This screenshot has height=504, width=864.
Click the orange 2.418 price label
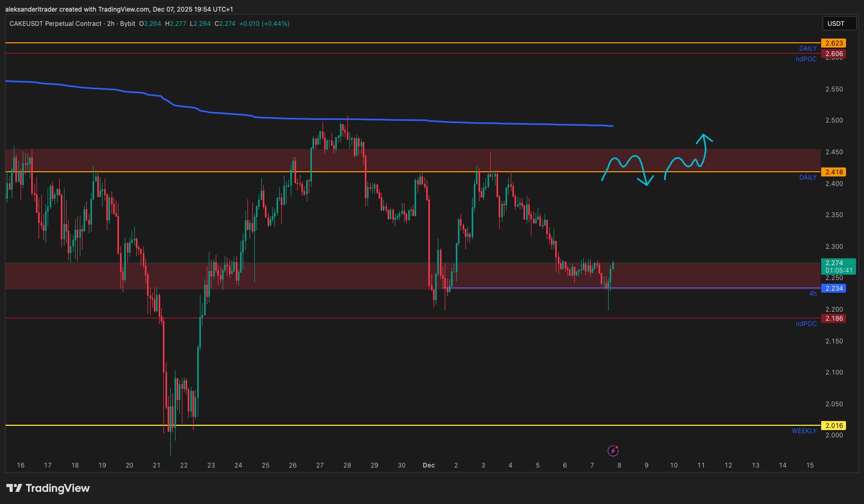(833, 172)
